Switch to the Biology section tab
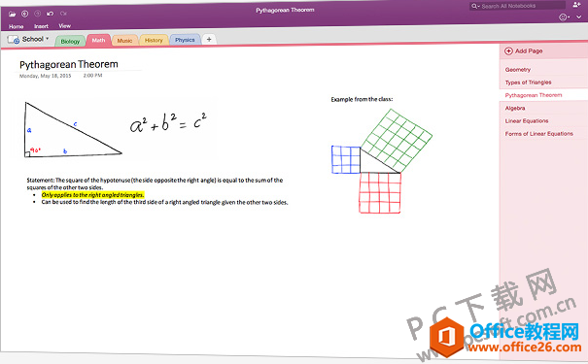This screenshot has width=588, height=364. [71, 41]
